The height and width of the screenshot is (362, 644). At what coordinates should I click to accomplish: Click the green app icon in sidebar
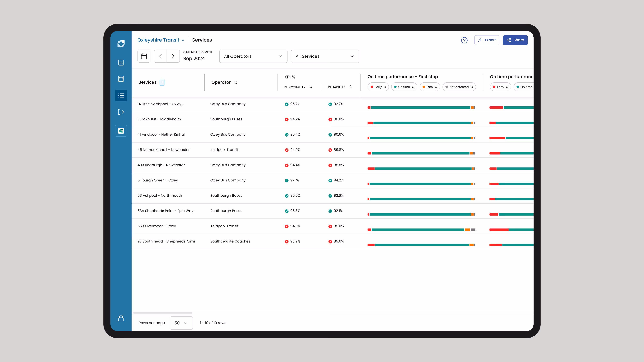pos(121,130)
